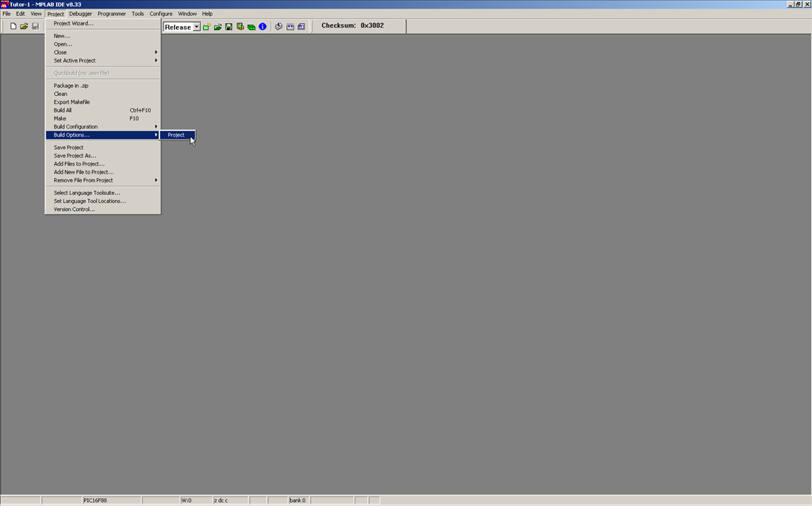Image resolution: width=812 pixels, height=506 pixels.
Task: Click the blue info icon in toolbar
Action: pyautogui.click(x=262, y=27)
